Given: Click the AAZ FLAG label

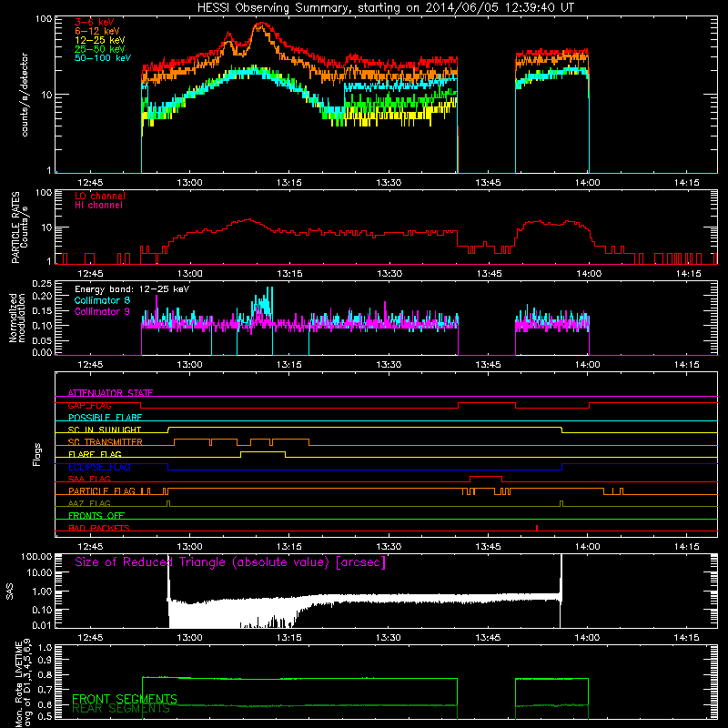Looking at the screenshot, I should click(89, 503).
